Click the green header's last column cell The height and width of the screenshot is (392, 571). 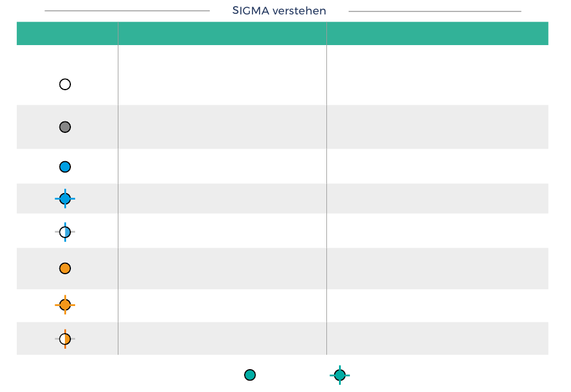click(438, 34)
